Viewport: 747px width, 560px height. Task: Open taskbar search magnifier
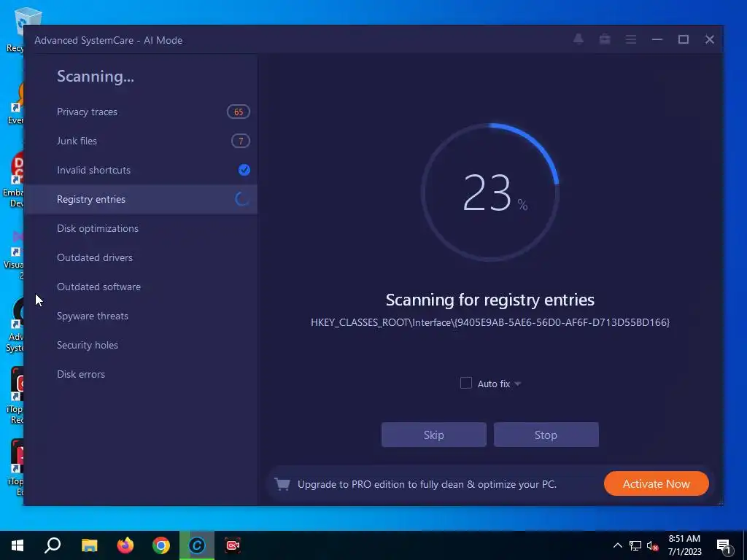53,545
